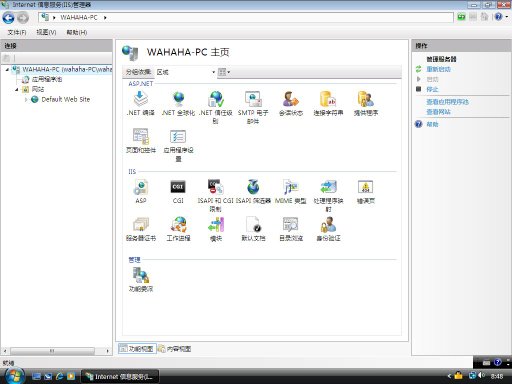This screenshot has height=384, width=512.
Task: Open the group-by dropdown list
Action: pos(185,72)
